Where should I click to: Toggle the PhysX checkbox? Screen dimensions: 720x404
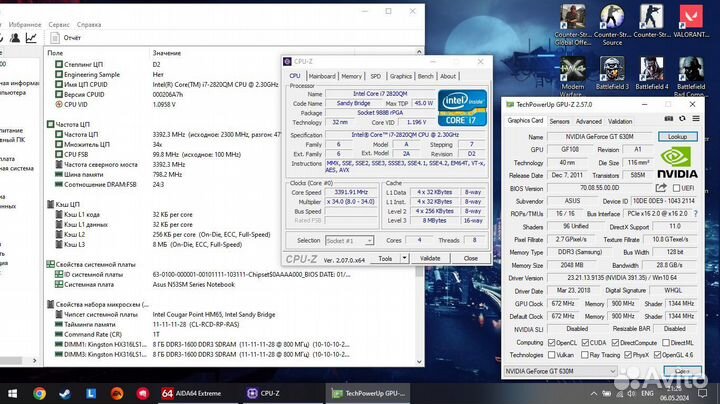628,355
